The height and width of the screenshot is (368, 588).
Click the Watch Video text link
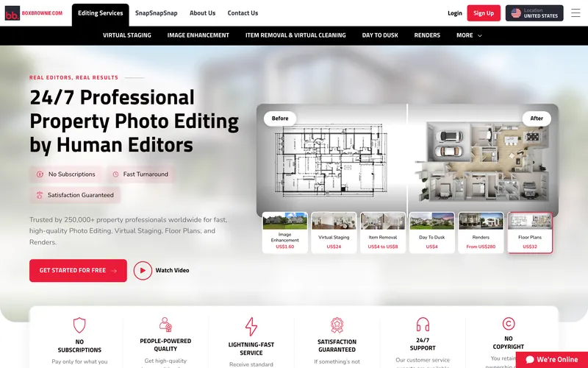(x=172, y=270)
